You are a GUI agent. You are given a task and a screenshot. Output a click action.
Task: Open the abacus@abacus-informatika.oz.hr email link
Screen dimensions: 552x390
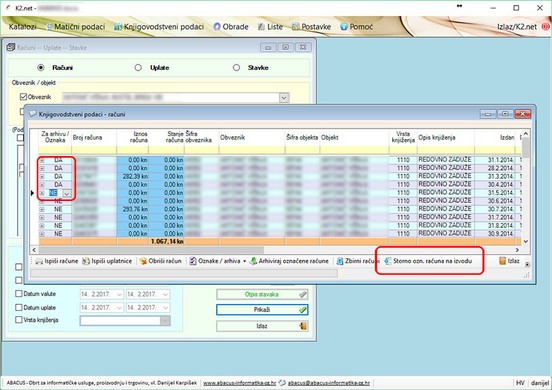click(x=329, y=383)
